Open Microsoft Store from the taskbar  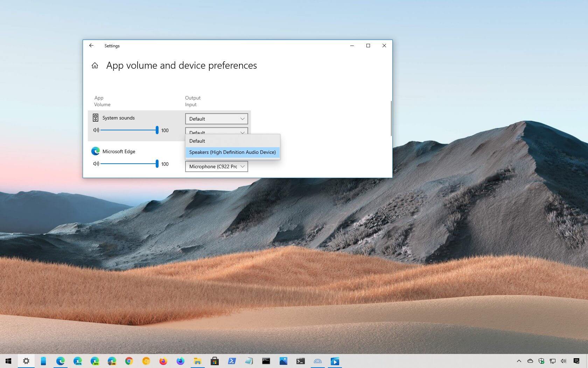pos(215,361)
